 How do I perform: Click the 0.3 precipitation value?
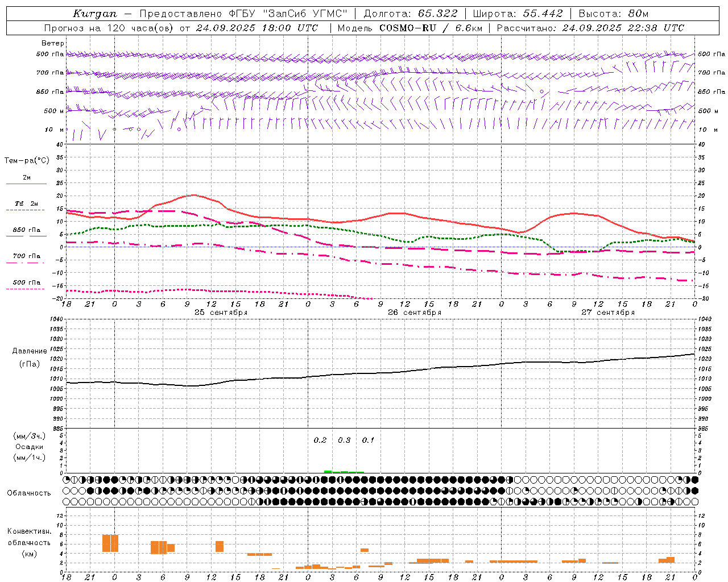coord(344,440)
